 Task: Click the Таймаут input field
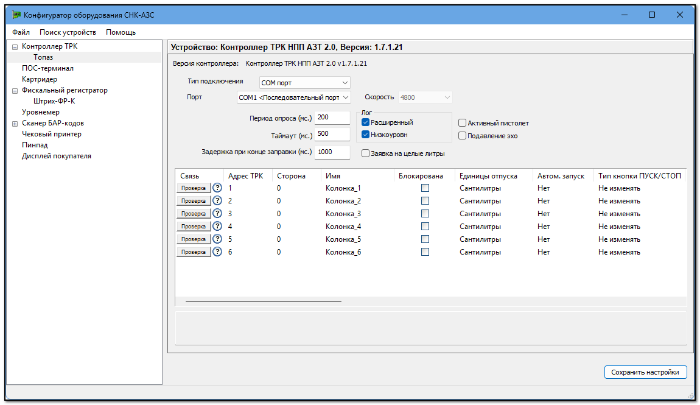click(332, 134)
